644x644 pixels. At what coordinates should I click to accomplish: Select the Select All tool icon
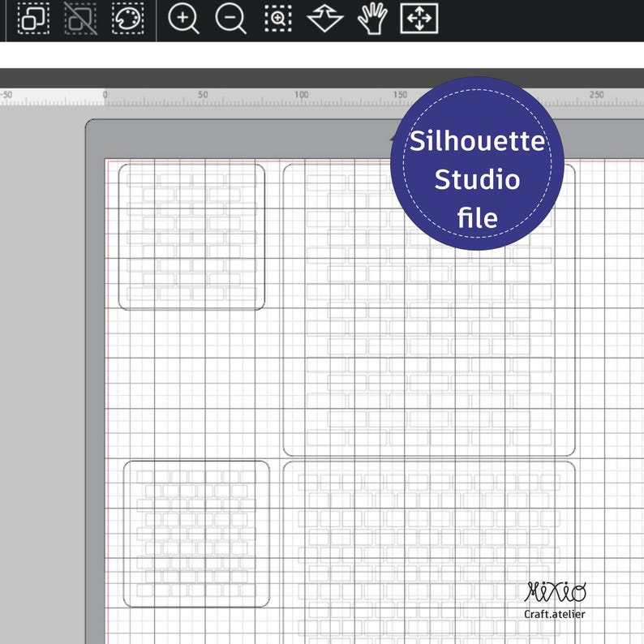33,18
